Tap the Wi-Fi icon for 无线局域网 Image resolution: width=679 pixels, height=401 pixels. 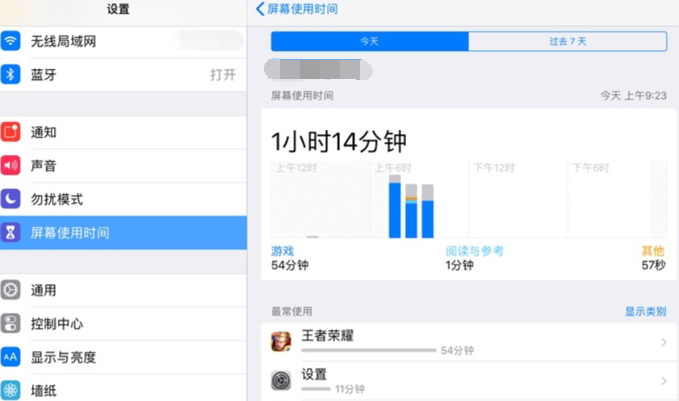pyautogui.click(x=10, y=41)
